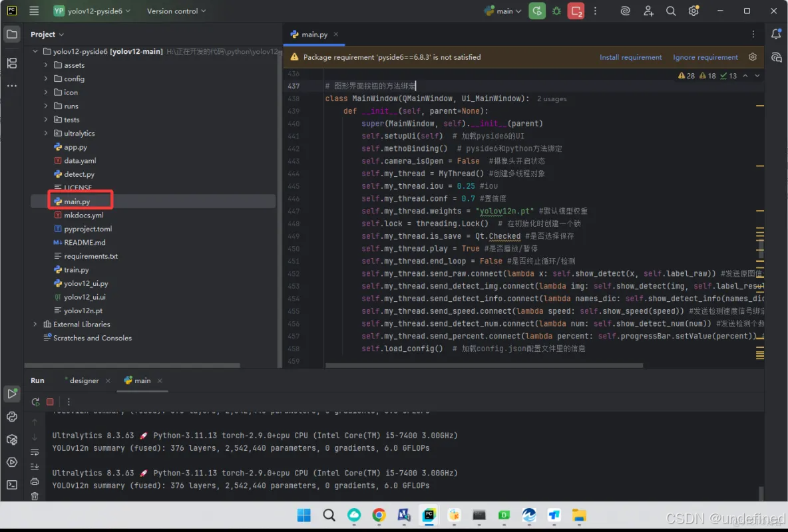Open the Terminal tool window icon

tap(11, 485)
